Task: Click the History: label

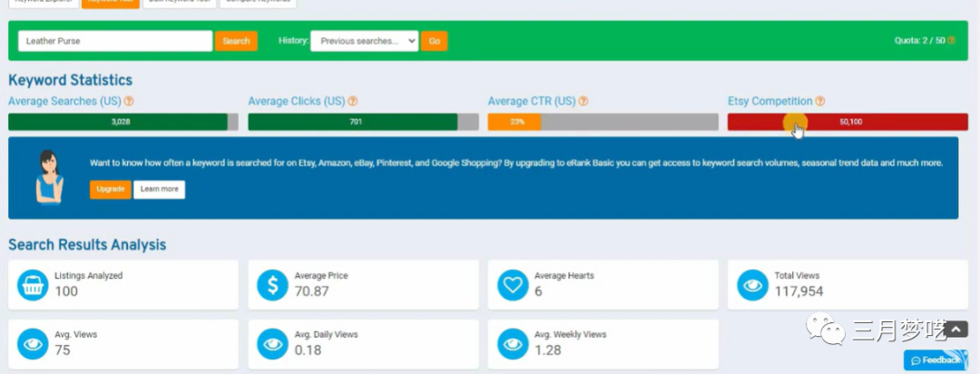Action: click(x=293, y=41)
